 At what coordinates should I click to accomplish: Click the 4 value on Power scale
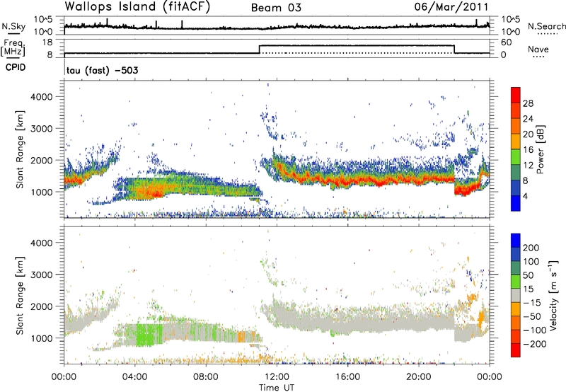pyautogui.click(x=526, y=197)
